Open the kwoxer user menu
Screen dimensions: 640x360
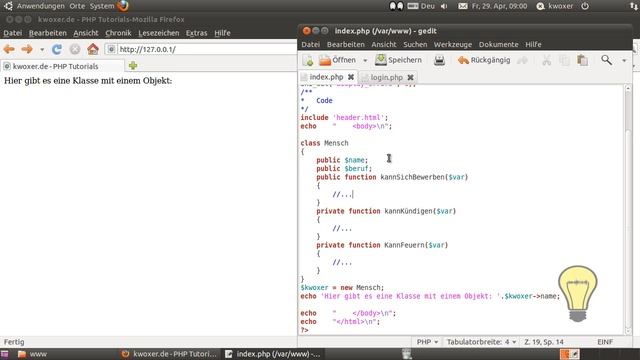(x=554, y=6)
